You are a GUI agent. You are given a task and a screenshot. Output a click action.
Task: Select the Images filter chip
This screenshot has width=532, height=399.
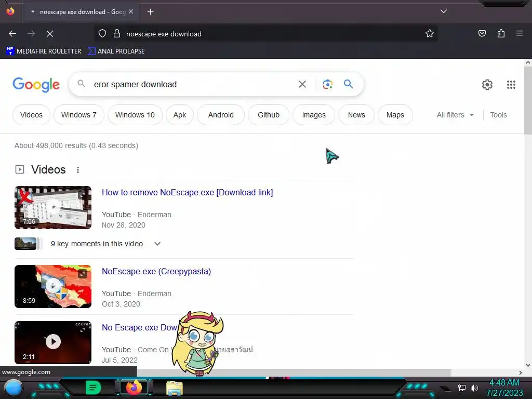(314, 115)
